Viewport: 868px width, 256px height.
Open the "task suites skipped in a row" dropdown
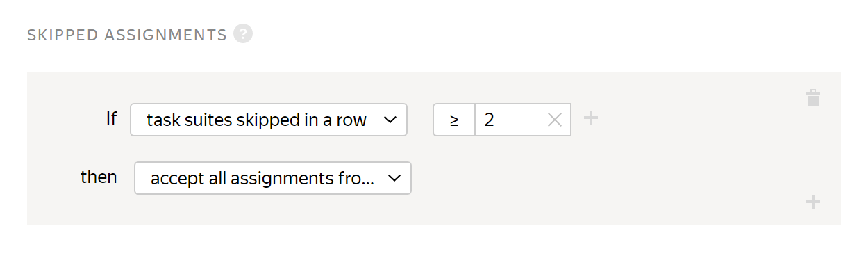point(269,120)
